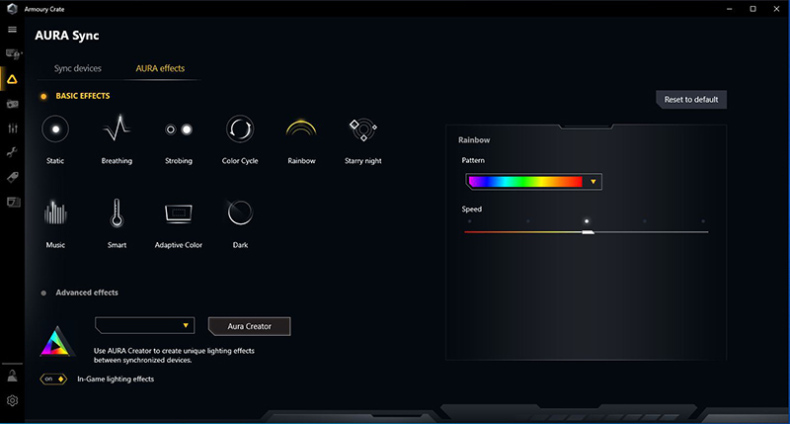Toggle In-Game lighting effects switch
This screenshot has width=790, height=424.
[x=53, y=379]
